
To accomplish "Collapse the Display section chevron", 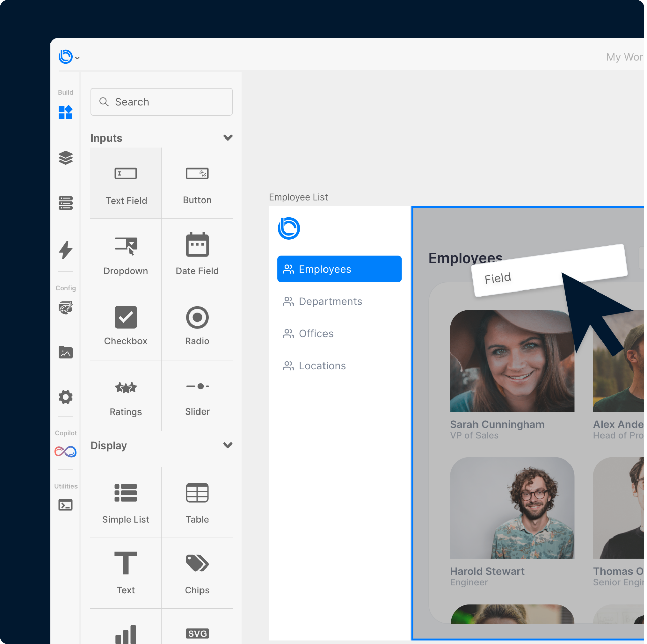I will (228, 445).
